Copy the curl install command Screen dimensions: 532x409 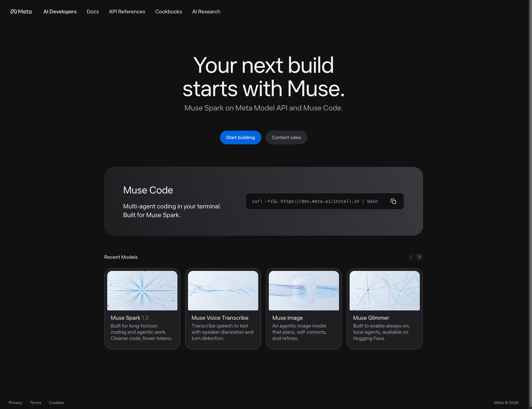click(x=393, y=201)
